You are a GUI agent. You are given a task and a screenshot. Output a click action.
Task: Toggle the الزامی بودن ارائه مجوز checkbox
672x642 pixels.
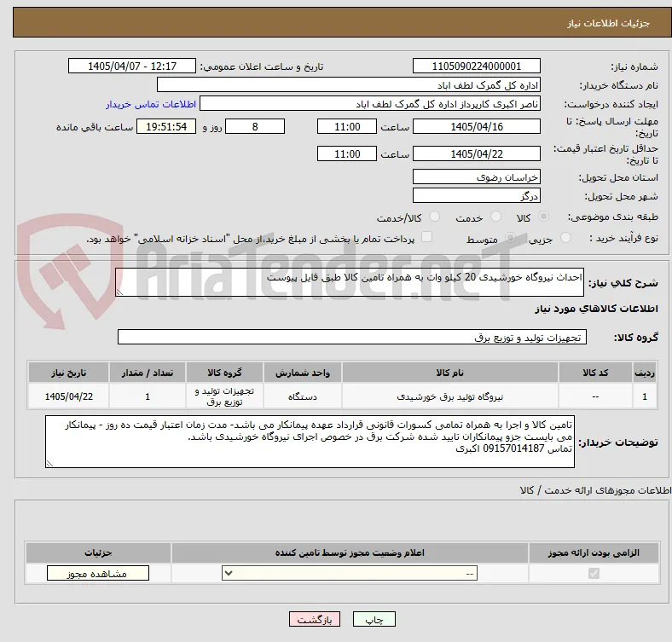pyautogui.click(x=594, y=574)
